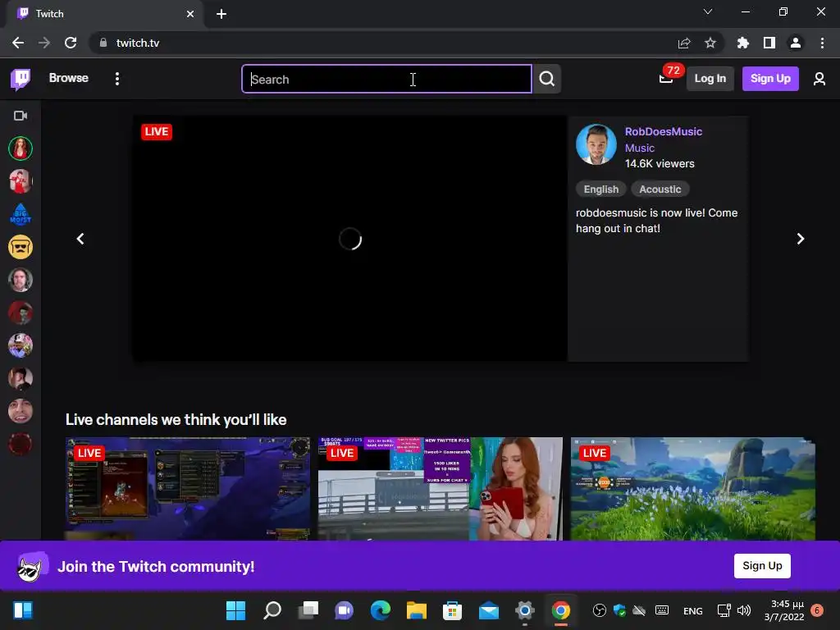Open the Music category link
This screenshot has height=630, width=840.
click(640, 148)
